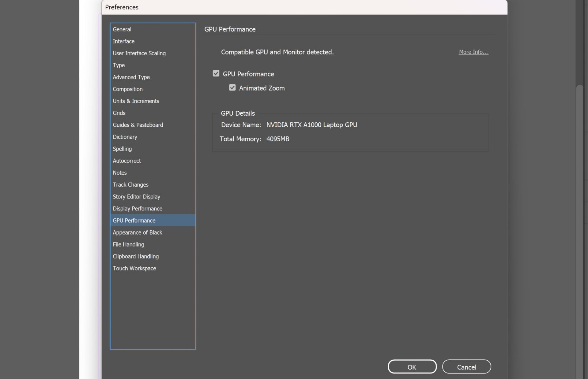Open the Dictionary preferences
The width and height of the screenshot is (588, 379).
pyautogui.click(x=125, y=137)
